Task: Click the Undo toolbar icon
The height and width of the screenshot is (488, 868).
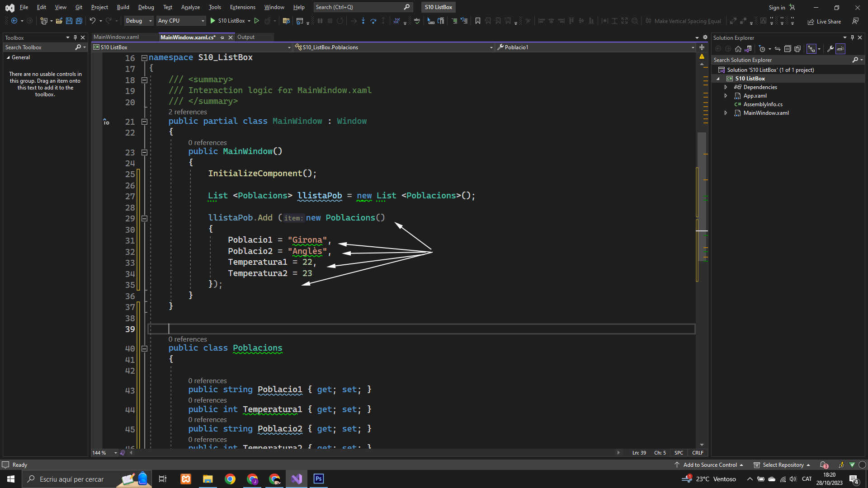Action: pos(92,21)
